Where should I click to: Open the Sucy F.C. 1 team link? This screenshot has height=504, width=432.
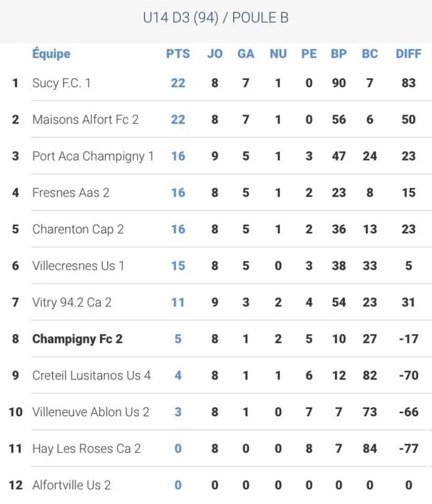(62, 83)
